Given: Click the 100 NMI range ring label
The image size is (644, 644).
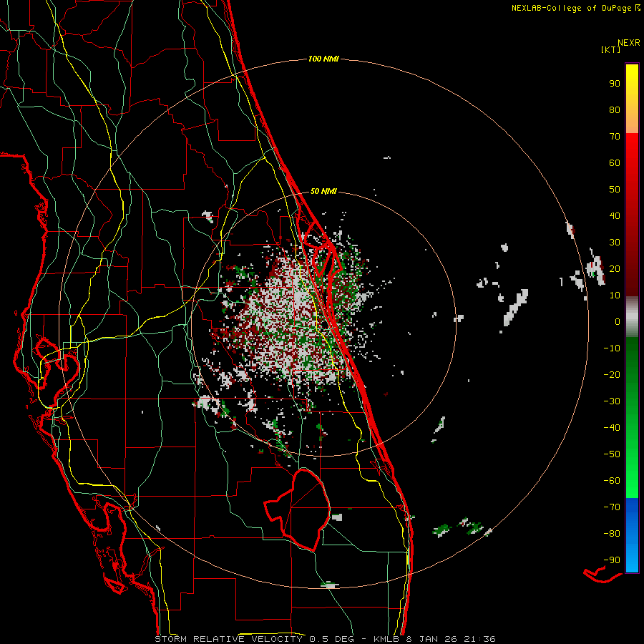Looking at the screenshot, I should [x=323, y=59].
